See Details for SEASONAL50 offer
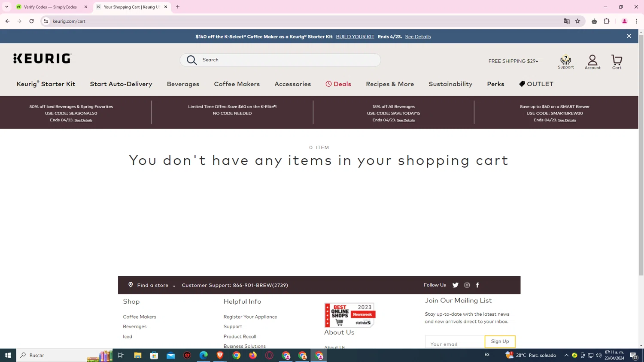 [83, 120]
